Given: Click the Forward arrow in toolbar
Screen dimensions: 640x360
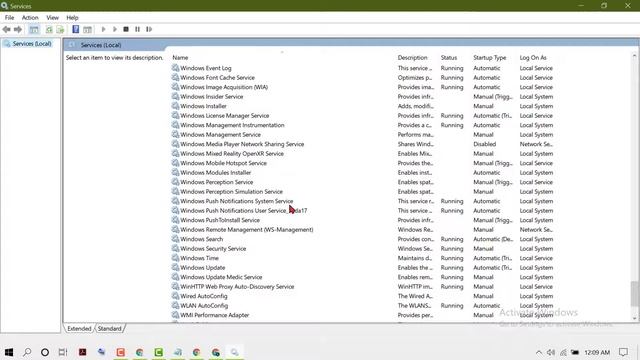Looking at the screenshot, I should (x=18, y=29).
